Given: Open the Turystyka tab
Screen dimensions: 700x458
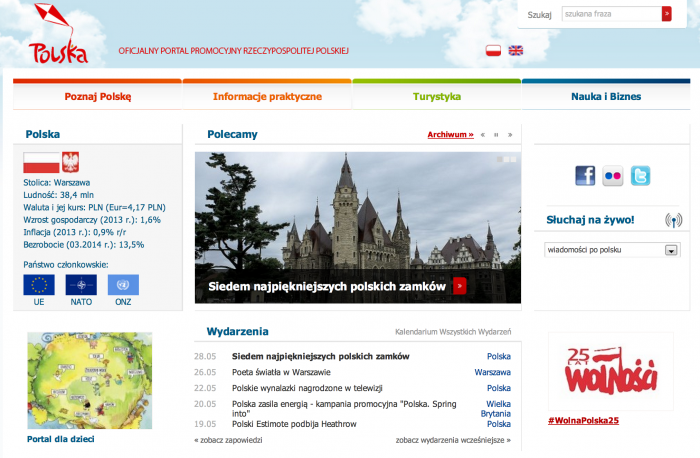Looking at the screenshot, I should (x=437, y=96).
